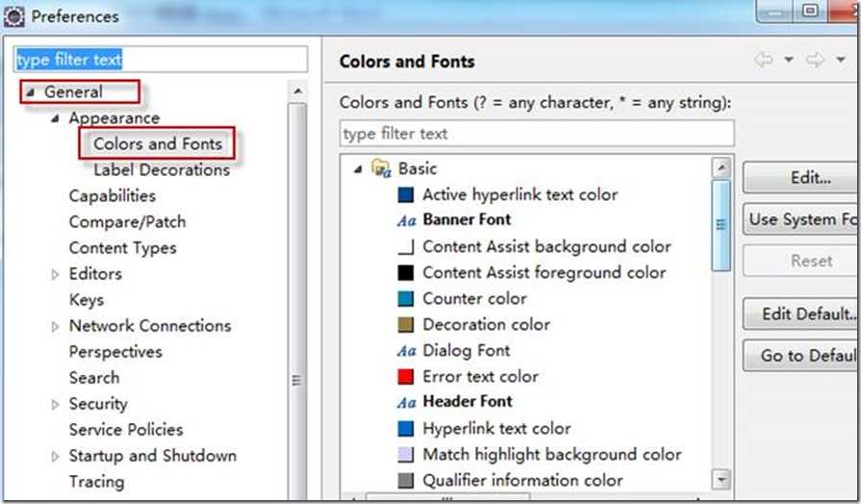The width and height of the screenshot is (861, 504).
Task: Select the Basic category label
Action: click(x=418, y=168)
